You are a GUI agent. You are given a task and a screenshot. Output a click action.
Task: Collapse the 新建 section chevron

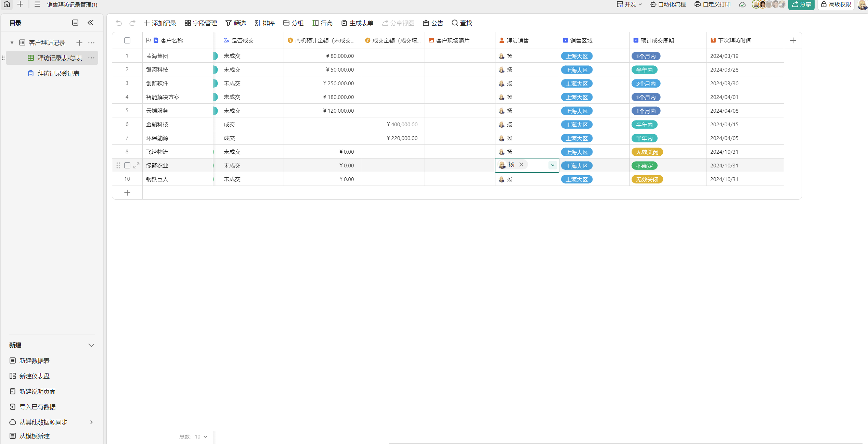pyautogui.click(x=91, y=345)
